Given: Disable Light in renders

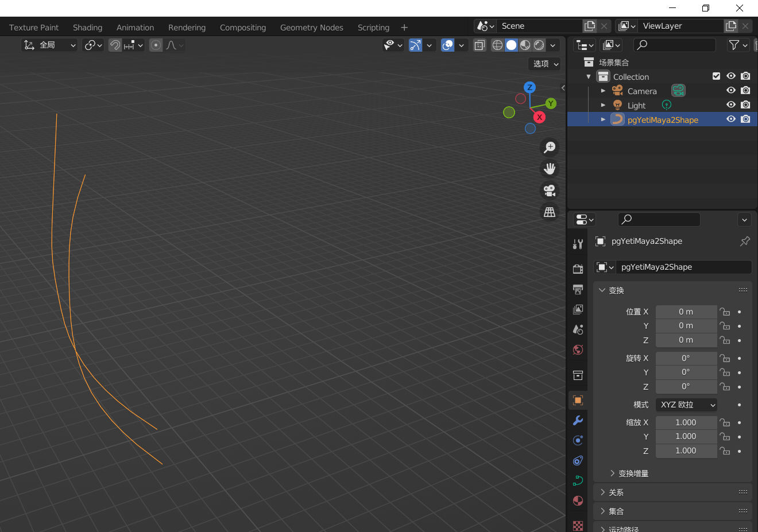Looking at the screenshot, I should tap(745, 105).
